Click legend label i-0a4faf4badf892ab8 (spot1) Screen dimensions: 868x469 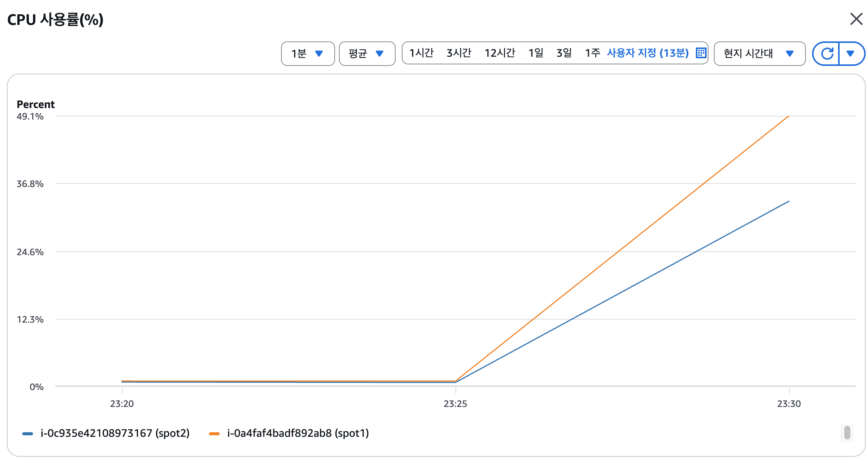298,433
